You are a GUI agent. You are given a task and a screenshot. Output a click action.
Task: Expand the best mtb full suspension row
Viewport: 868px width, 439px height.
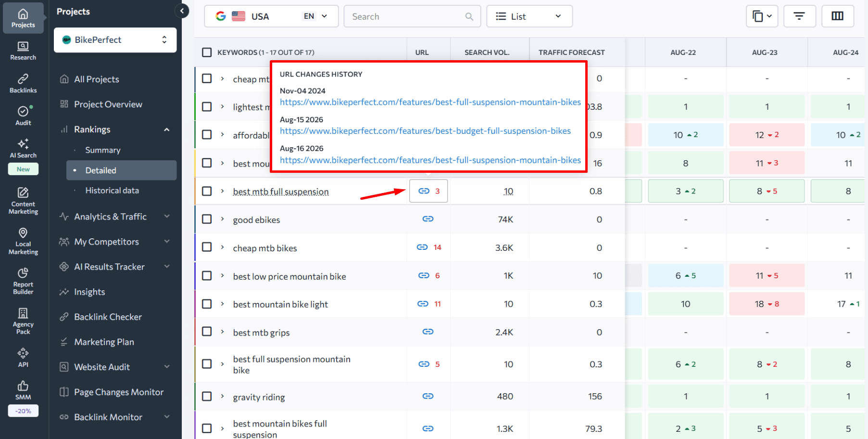point(222,191)
